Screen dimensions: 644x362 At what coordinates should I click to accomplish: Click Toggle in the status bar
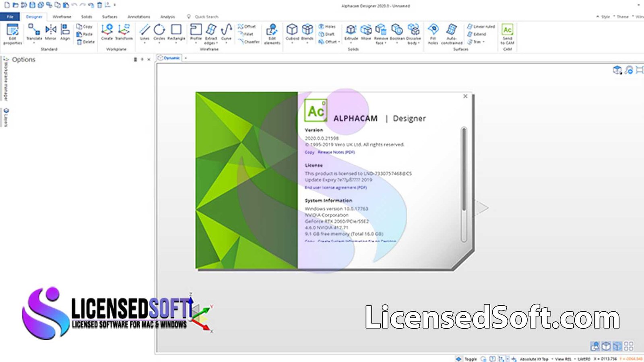(471, 359)
